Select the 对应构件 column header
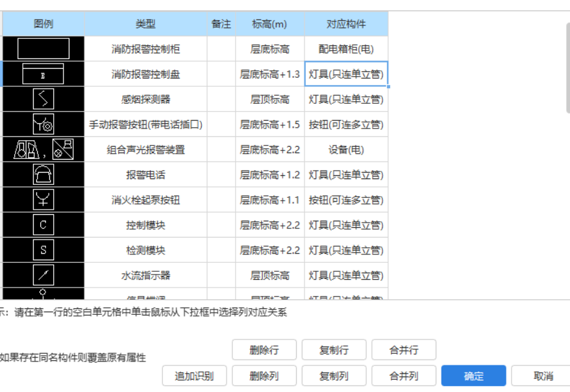 click(x=346, y=23)
